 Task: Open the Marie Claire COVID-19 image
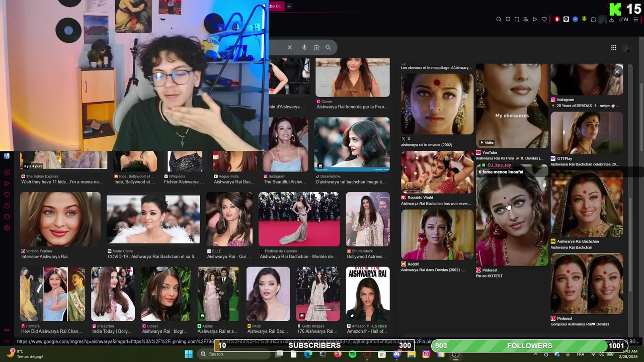pos(153,219)
